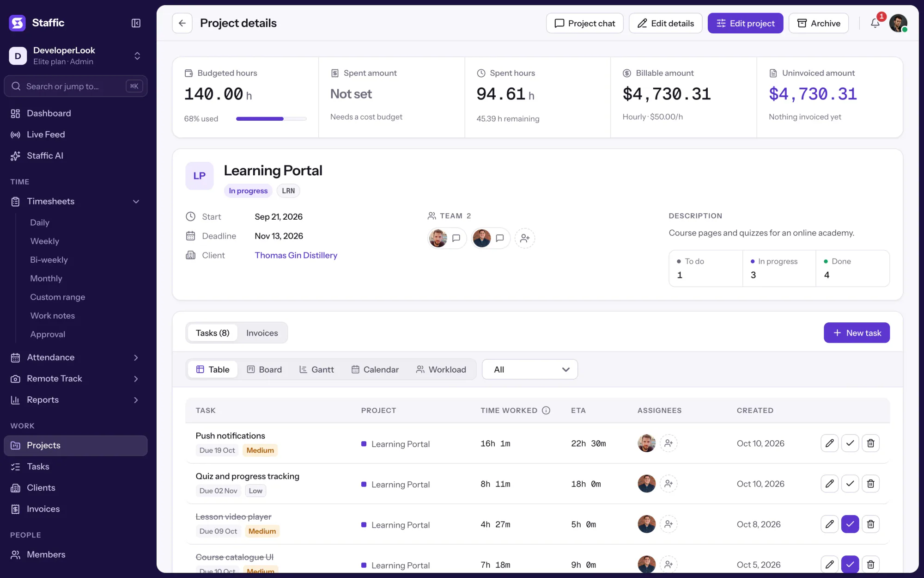Open Staffic AI in sidebar

(76, 156)
